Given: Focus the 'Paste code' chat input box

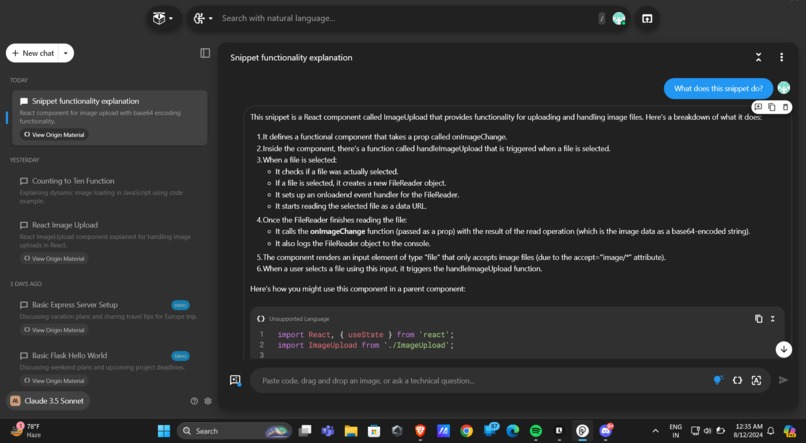Looking at the screenshot, I should tap(483, 381).
